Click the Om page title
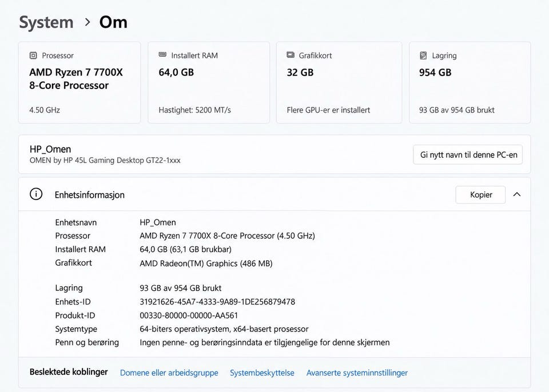 113,22
